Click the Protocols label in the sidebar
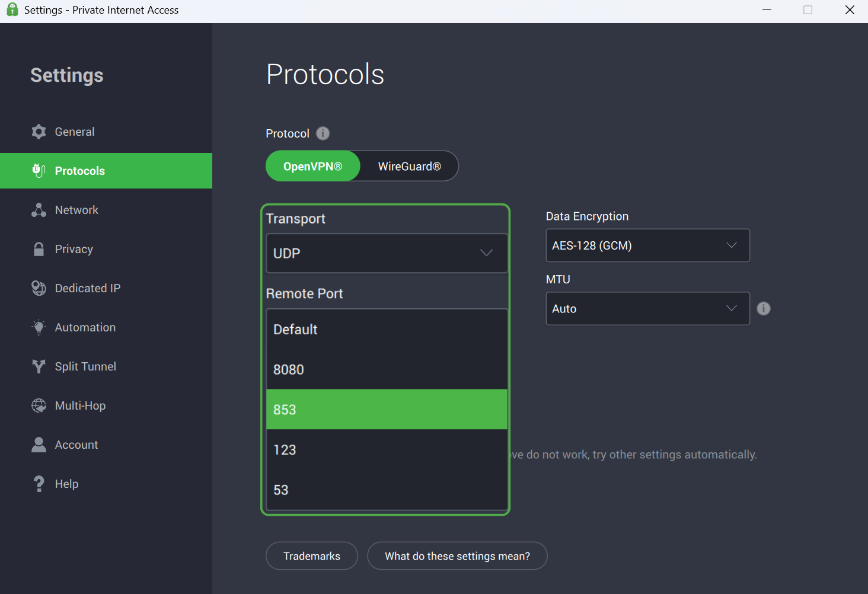868x594 pixels. tap(80, 171)
